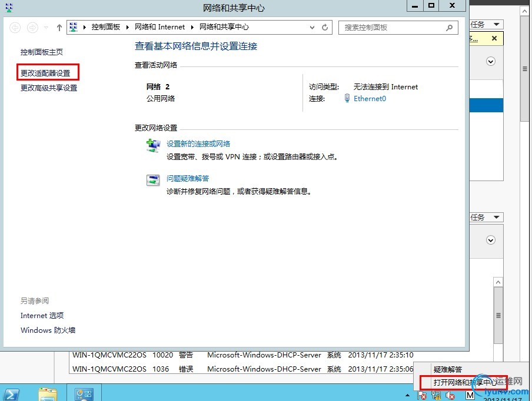Collapse lower section chevron in Server Manager
Screen dimensions: 532x401
491,240
